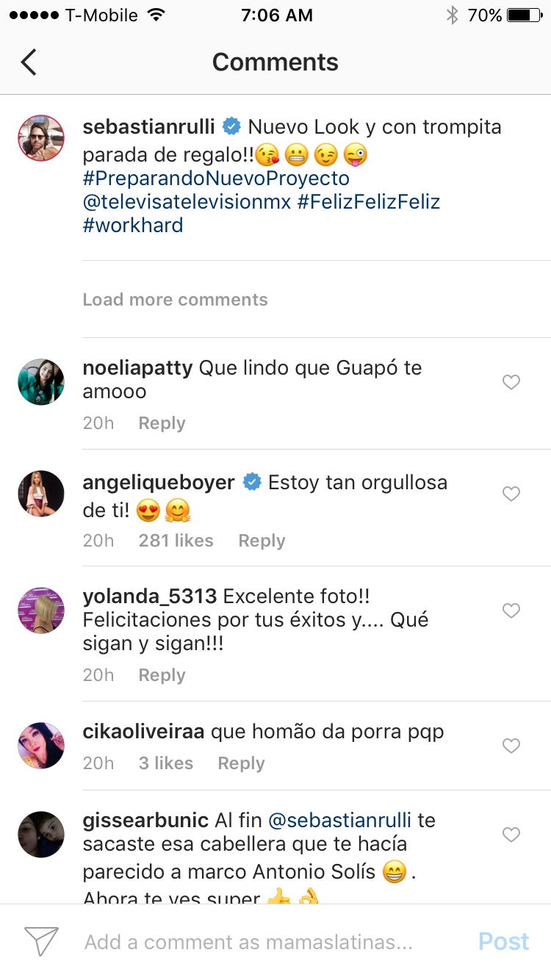Open the @televisatelevisionmx mention
Image resolution: width=551 pixels, height=980 pixels.
187,202
